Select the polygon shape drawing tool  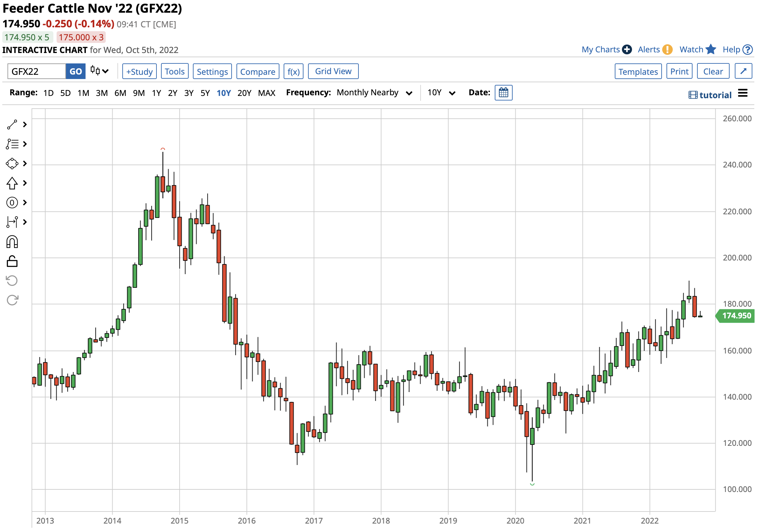(x=12, y=164)
